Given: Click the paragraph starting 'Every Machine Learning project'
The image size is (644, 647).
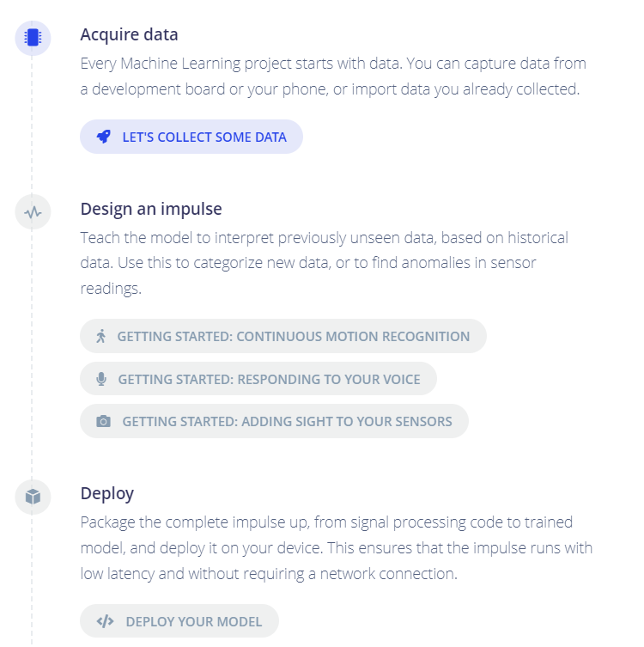Looking at the screenshot, I should click(333, 76).
